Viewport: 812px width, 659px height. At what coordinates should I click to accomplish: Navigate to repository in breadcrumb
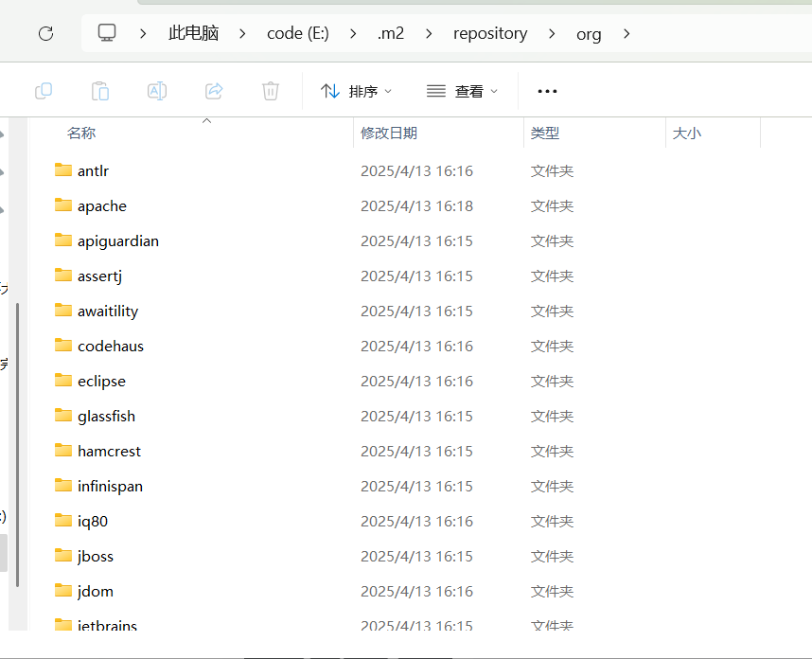pyautogui.click(x=490, y=34)
